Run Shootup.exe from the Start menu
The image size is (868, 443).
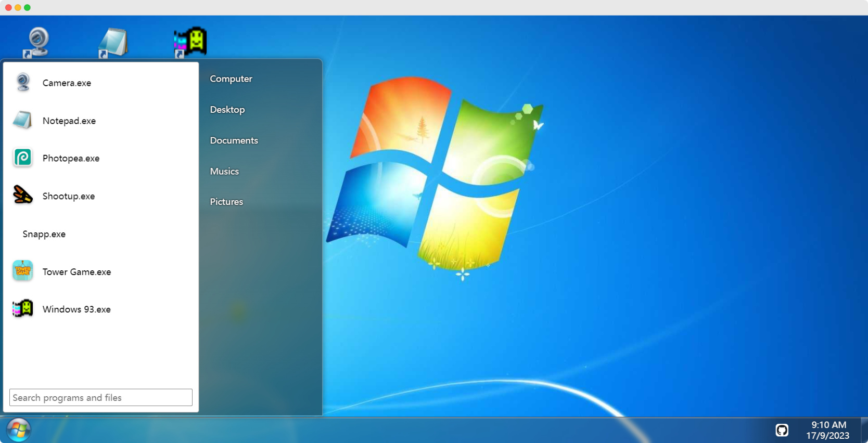[x=69, y=196]
